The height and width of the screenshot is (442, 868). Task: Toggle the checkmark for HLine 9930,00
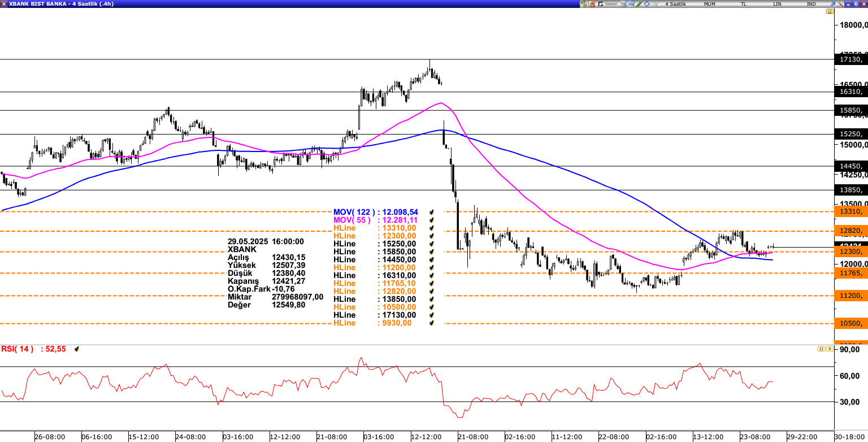(432, 323)
